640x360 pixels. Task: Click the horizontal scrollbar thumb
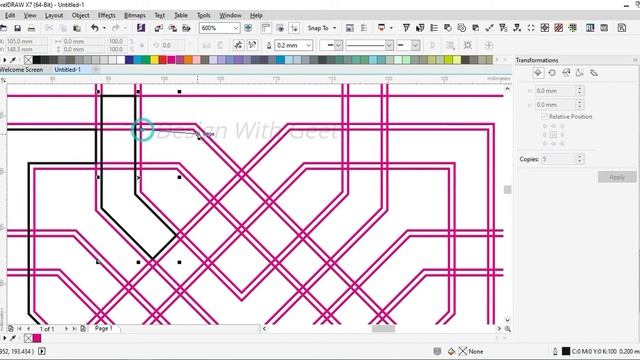383,328
